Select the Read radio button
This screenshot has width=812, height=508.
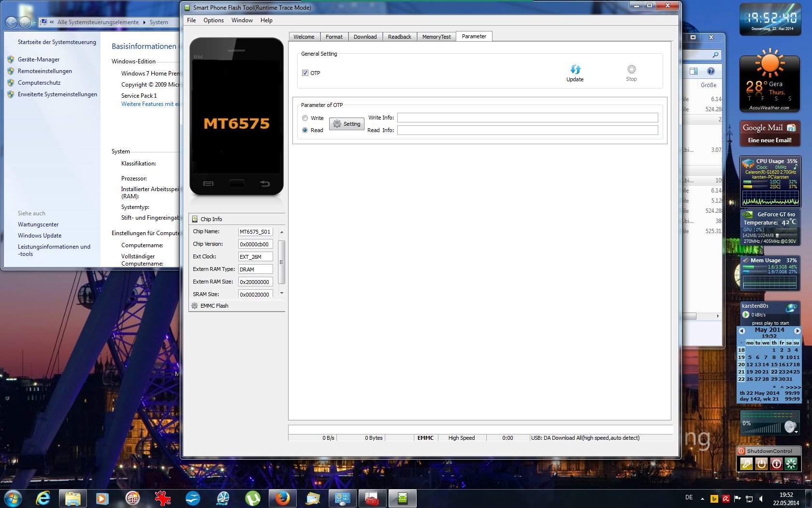pos(305,130)
